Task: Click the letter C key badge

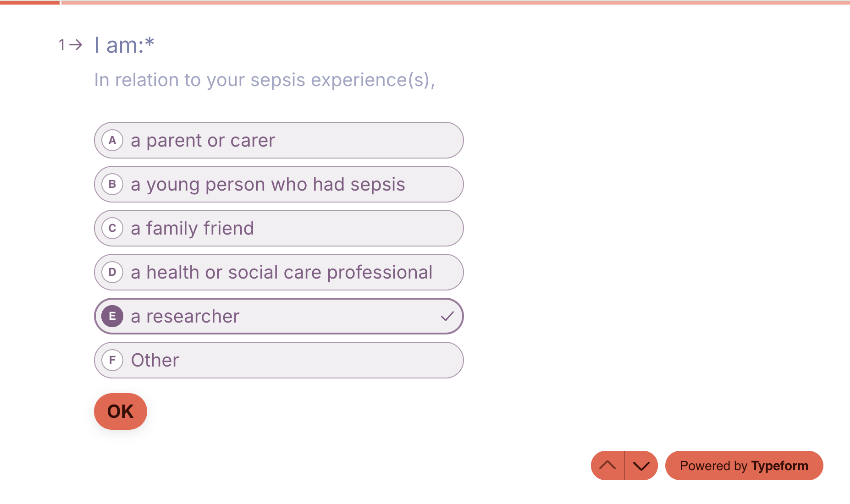Action: click(x=112, y=228)
